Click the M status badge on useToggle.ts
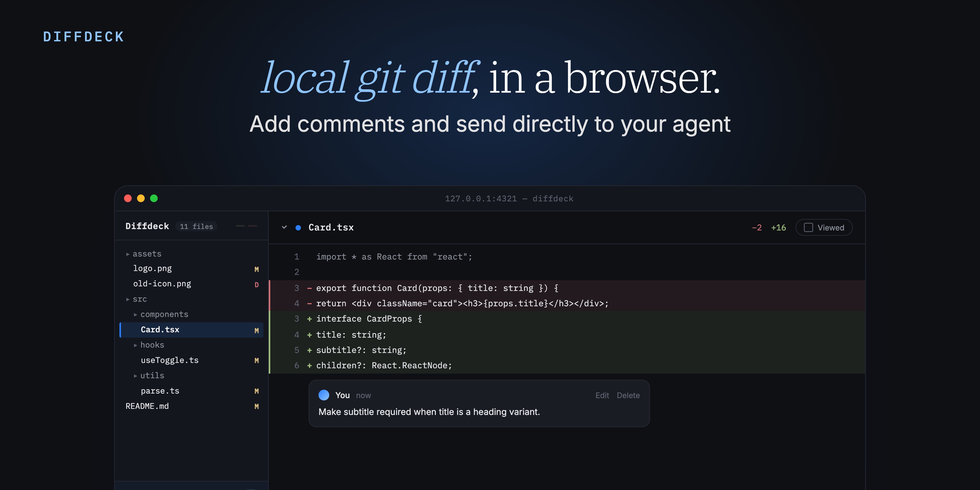This screenshot has height=490, width=980. coord(256,361)
